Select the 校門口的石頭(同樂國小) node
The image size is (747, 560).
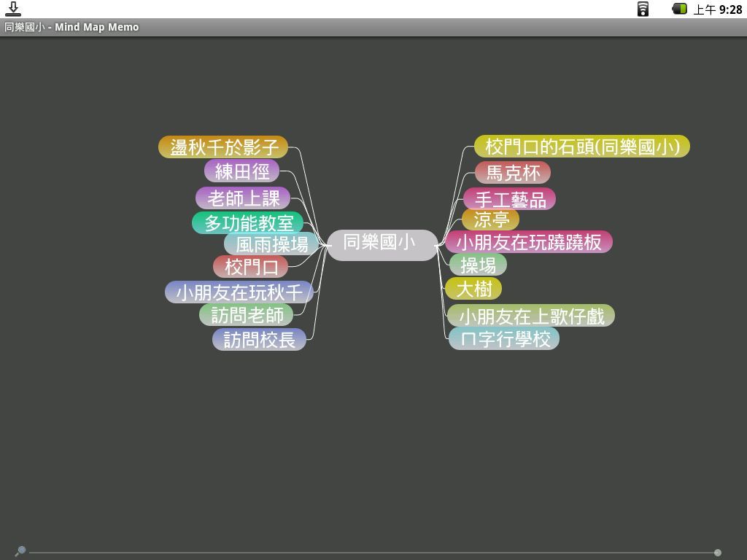click(x=581, y=147)
